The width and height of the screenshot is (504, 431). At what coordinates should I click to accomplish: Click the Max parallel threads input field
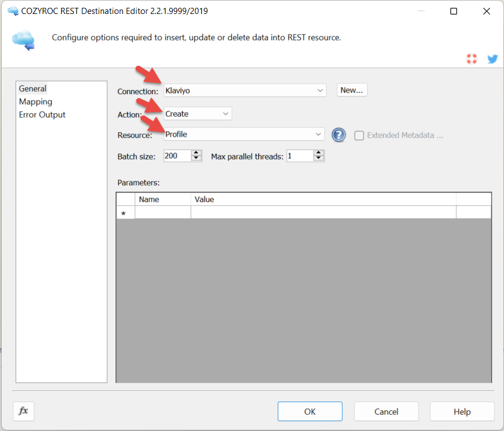(300, 156)
